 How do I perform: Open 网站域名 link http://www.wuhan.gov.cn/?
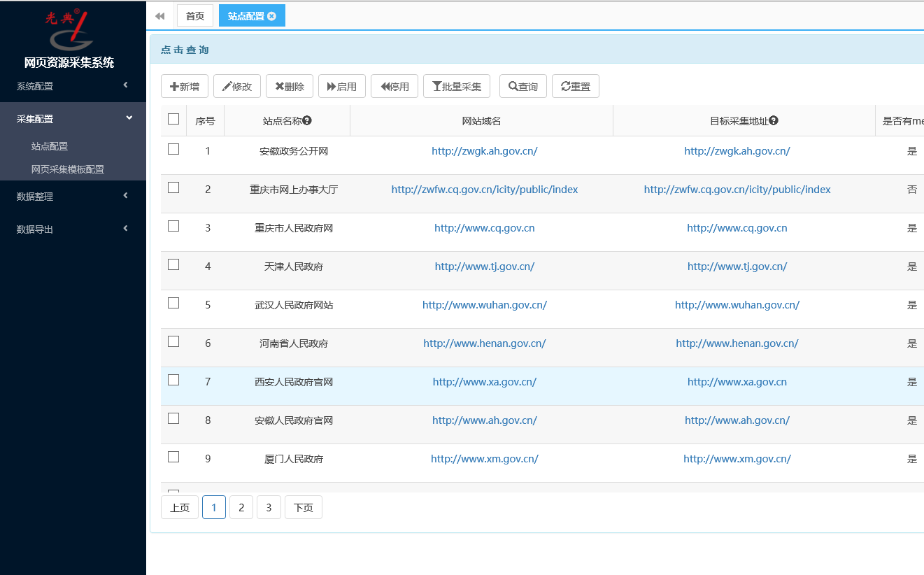(x=485, y=305)
